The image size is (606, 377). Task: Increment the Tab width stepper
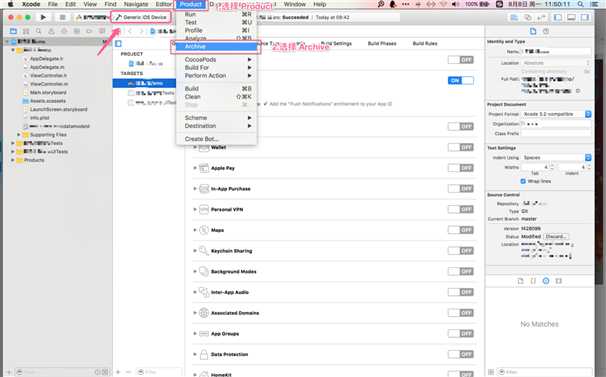(552, 165)
